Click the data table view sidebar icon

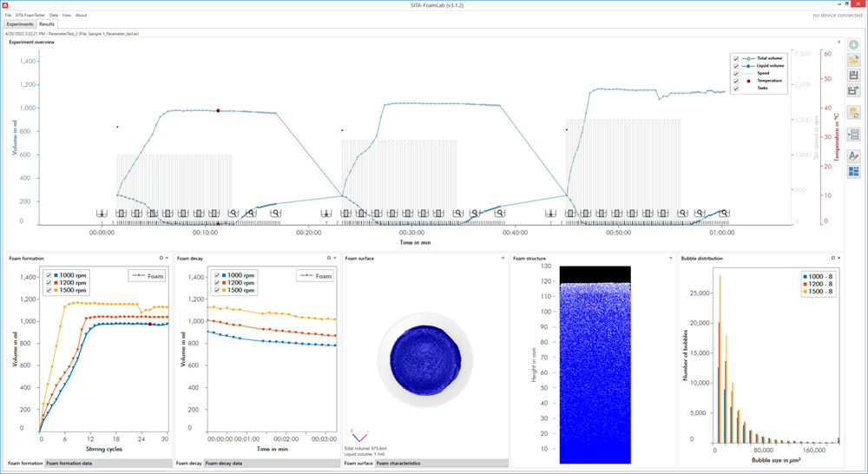point(854,135)
